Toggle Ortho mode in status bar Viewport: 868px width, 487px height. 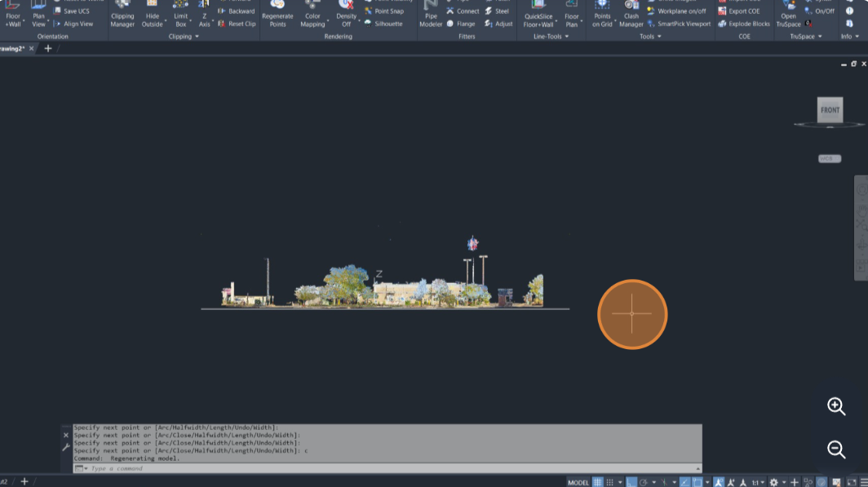[631, 482]
